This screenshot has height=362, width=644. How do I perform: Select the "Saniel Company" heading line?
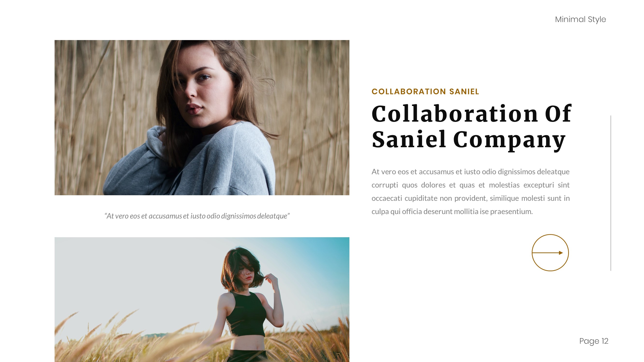tap(468, 140)
